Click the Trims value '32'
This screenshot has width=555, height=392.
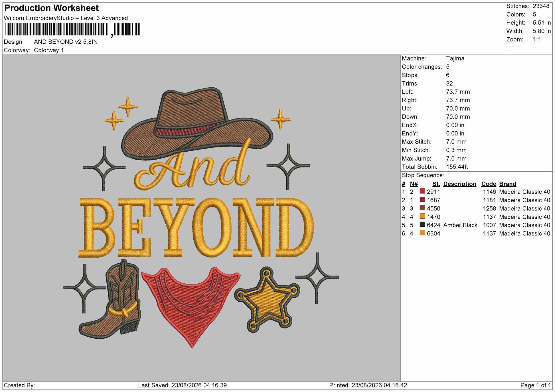click(x=449, y=84)
